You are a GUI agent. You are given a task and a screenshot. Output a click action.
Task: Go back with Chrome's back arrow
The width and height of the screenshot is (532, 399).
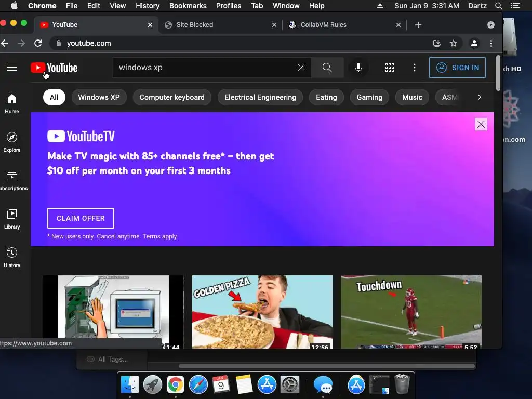(5, 43)
